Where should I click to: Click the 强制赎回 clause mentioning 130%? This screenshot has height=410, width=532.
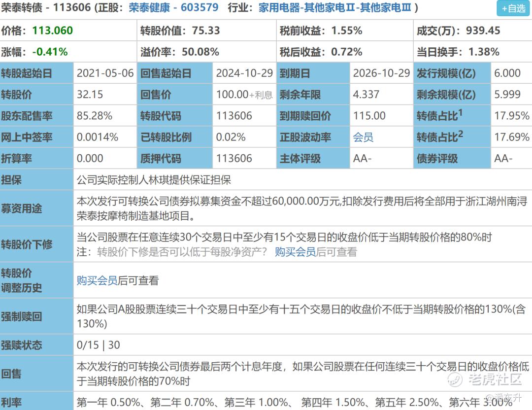point(301,316)
